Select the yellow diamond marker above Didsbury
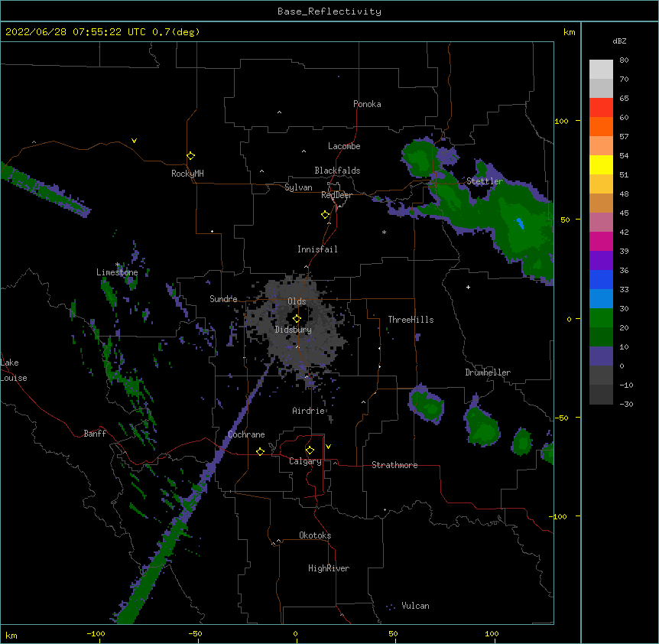 point(297,318)
